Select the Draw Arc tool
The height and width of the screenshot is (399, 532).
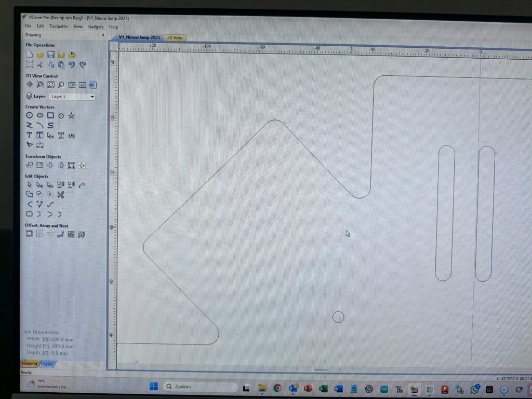tap(40, 126)
